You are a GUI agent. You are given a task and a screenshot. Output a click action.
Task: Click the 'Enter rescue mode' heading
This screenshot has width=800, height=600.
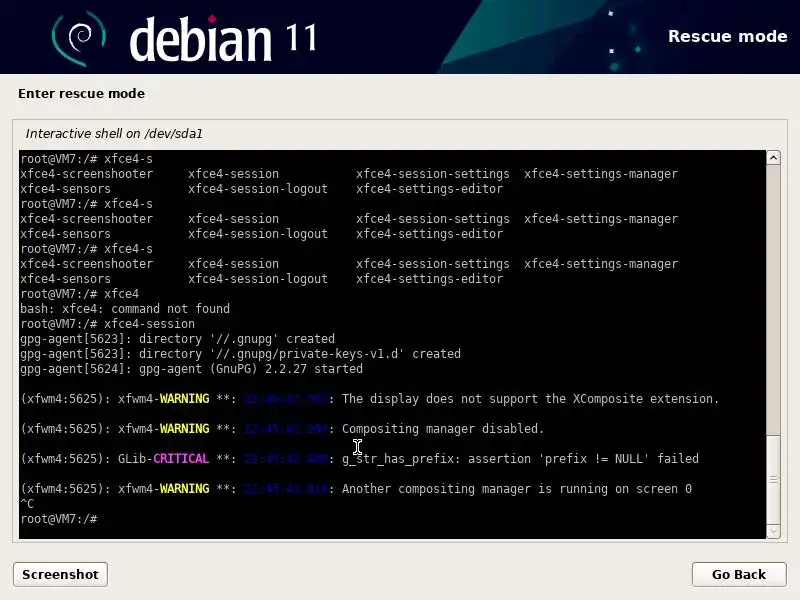(81, 93)
